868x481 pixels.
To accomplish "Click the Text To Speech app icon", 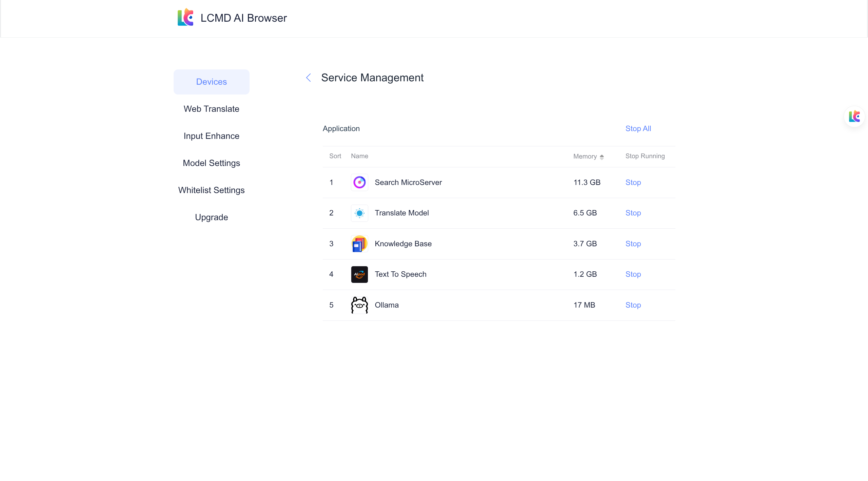I will (x=359, y=274).
